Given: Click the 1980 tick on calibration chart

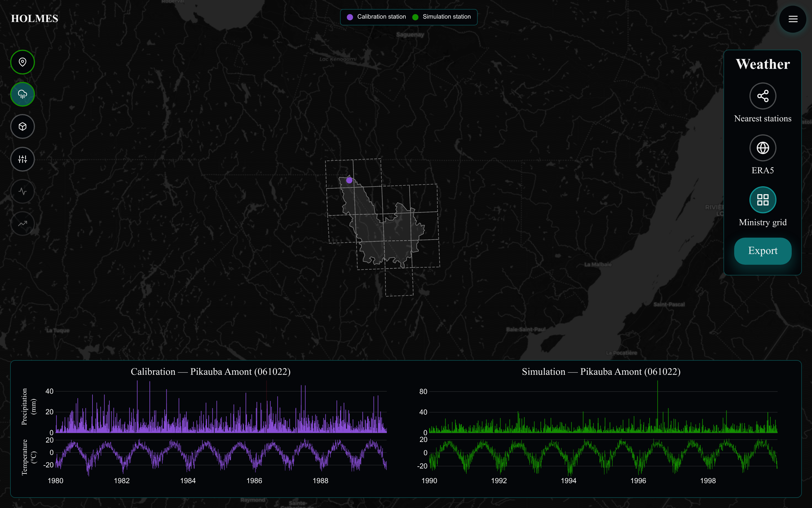Looking at the screenshot, I should pyautogui.click(x=55, y=481).
